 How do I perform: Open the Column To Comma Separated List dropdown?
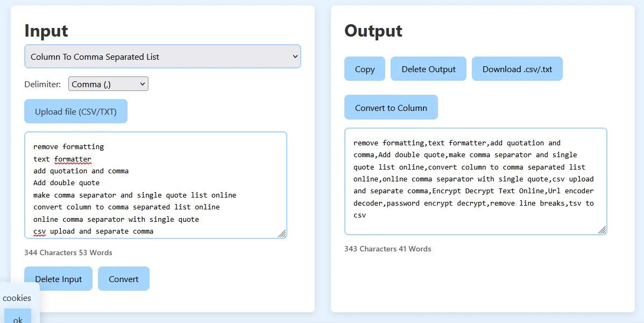[162, 57]
